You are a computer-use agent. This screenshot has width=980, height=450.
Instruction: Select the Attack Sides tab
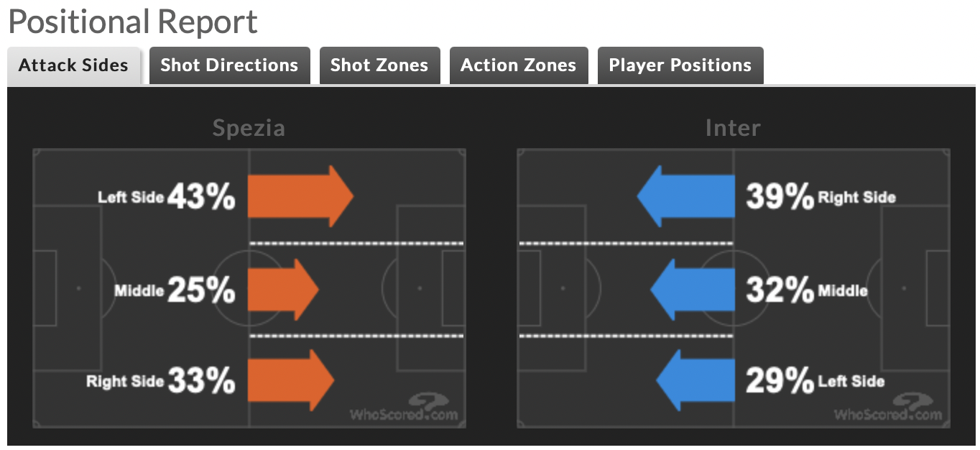pos(73,65)
